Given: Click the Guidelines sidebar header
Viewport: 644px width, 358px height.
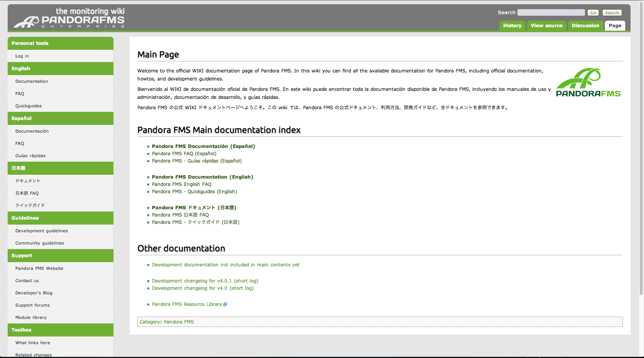Looking at the screenshot, I should pyautogui.click(x=61, y=218).
